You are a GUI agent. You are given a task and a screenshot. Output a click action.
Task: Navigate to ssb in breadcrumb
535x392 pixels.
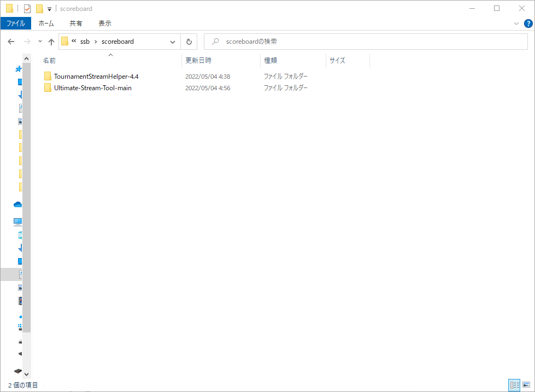[x=85, y=42]
